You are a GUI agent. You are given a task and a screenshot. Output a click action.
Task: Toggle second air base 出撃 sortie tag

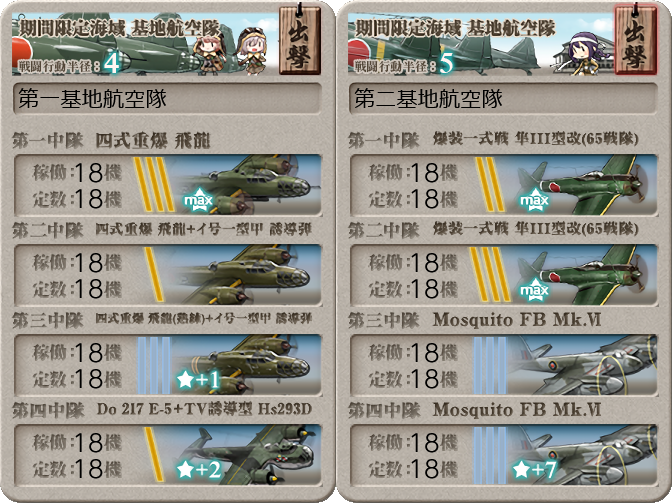(x=636, y=41)
